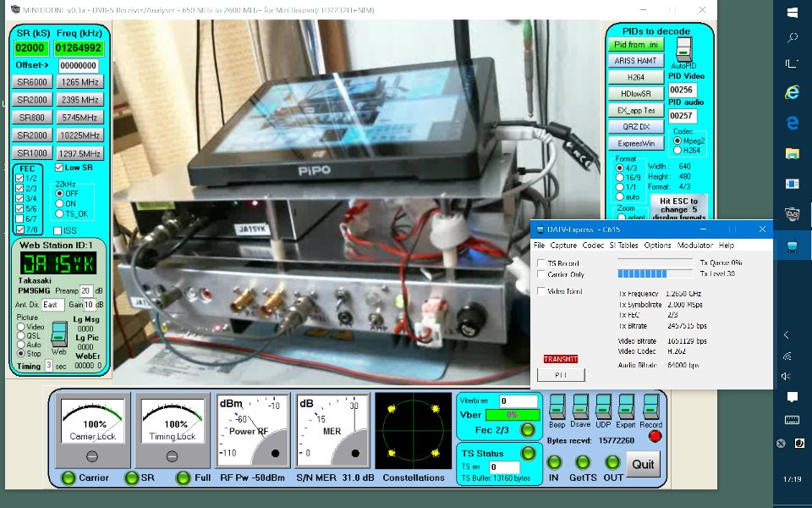Click the GetTS green indicator light
This screenshot has width=812, height=508.
tap(583, 462)
